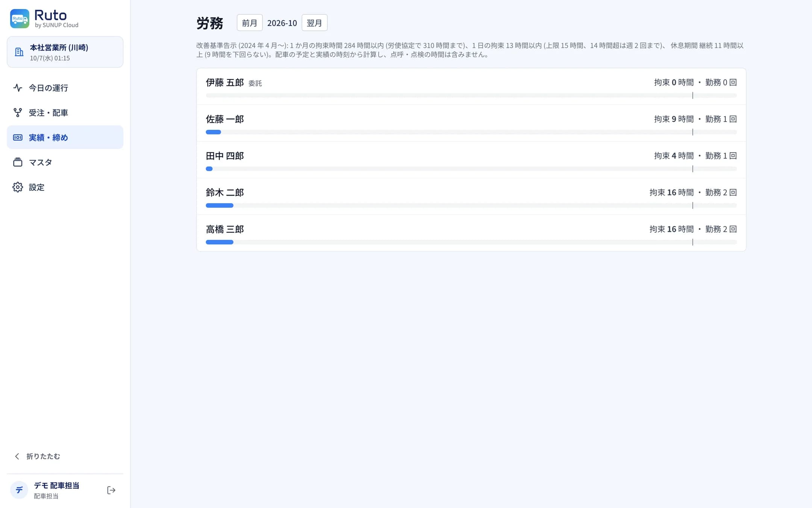Screen dimensions: 812x508
Task: Click the Ruto truck logo icon
Action: [20, 18]
